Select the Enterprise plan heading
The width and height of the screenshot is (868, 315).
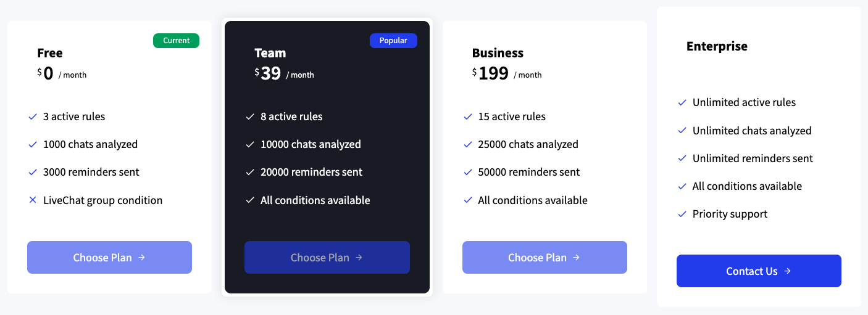point(717,46)
